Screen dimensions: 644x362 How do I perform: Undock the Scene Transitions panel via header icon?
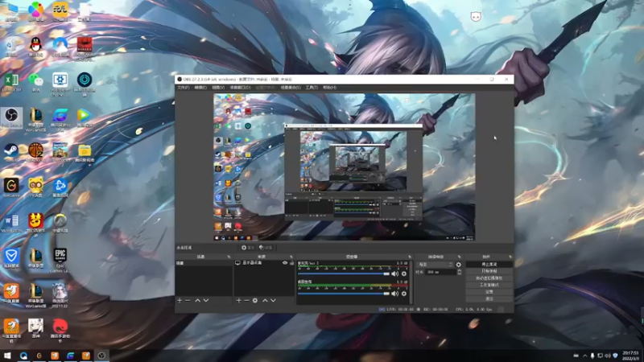459,257
